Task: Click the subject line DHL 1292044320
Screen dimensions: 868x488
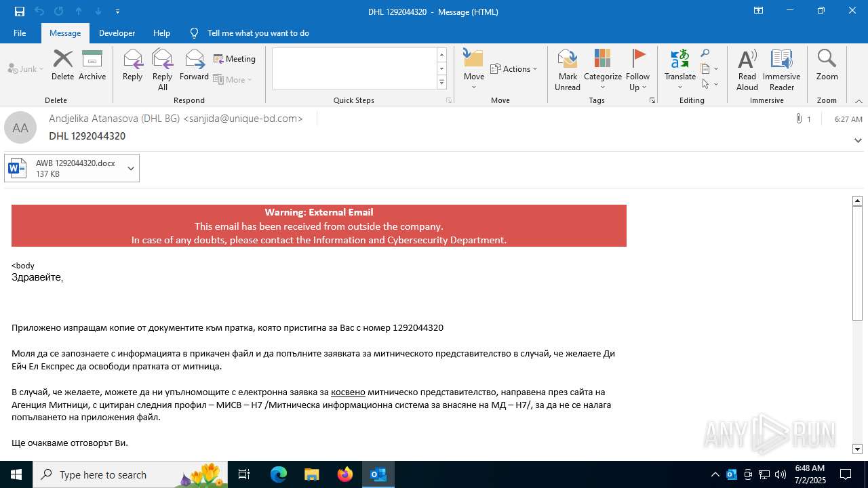Action: (87, 136)
